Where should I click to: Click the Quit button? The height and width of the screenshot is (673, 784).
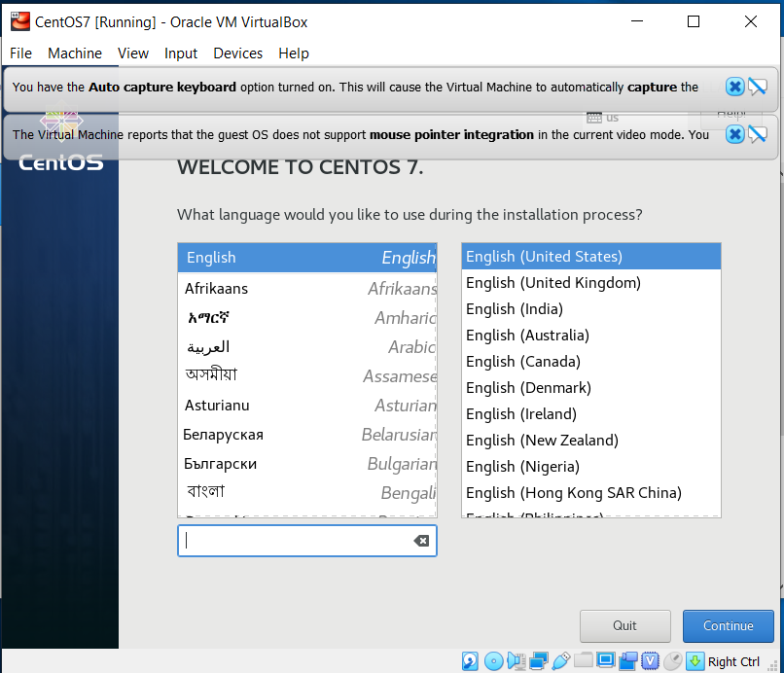[625, 625]
